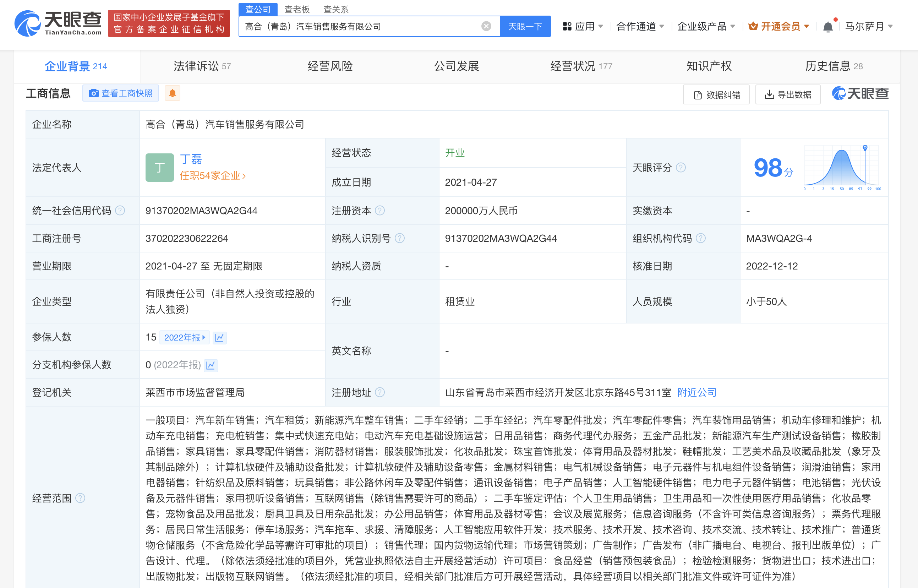This screenshot has height=588, width=918.
Task: Click the 370202230622264 registration number
Action: [x=187, y=238]
